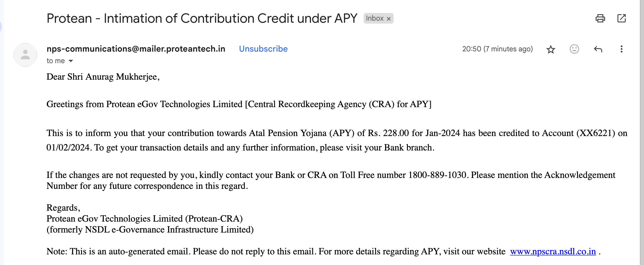The height and width of the screenshot is (265, 644).
Task: Star this email message
Action: [551, 49]
